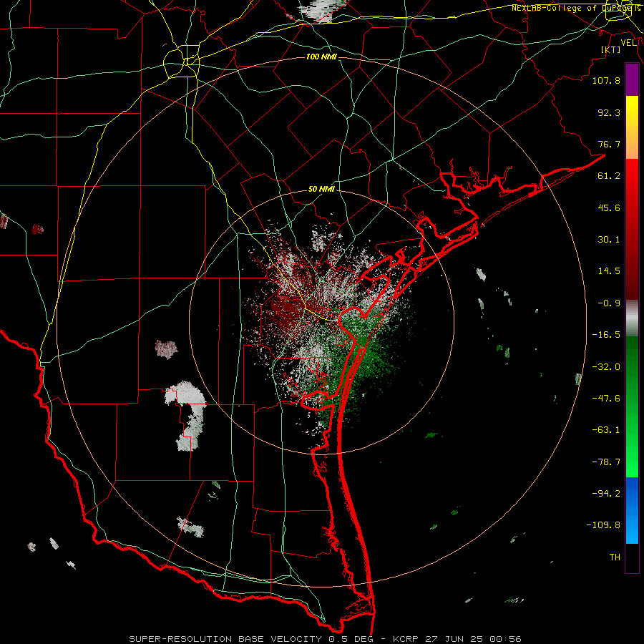Viewport: 644px width, 644px height.
Task: Select the 61.2 scale value
Action: click(x=609, y=176)
